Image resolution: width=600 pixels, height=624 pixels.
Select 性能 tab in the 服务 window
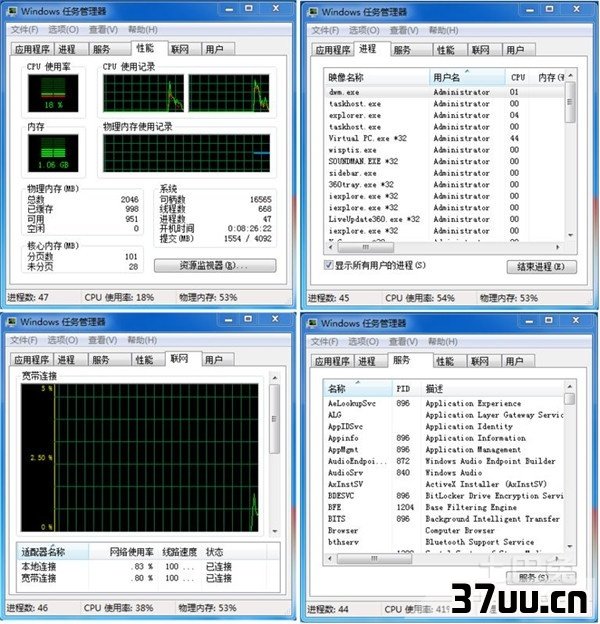pyautogui.click(x=448, y=361)
